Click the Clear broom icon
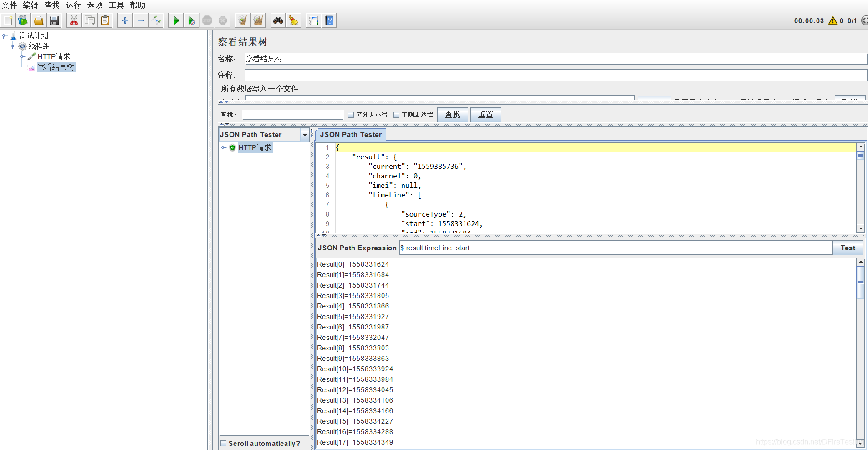Screen dimensions: 868x450 point(243,20)
